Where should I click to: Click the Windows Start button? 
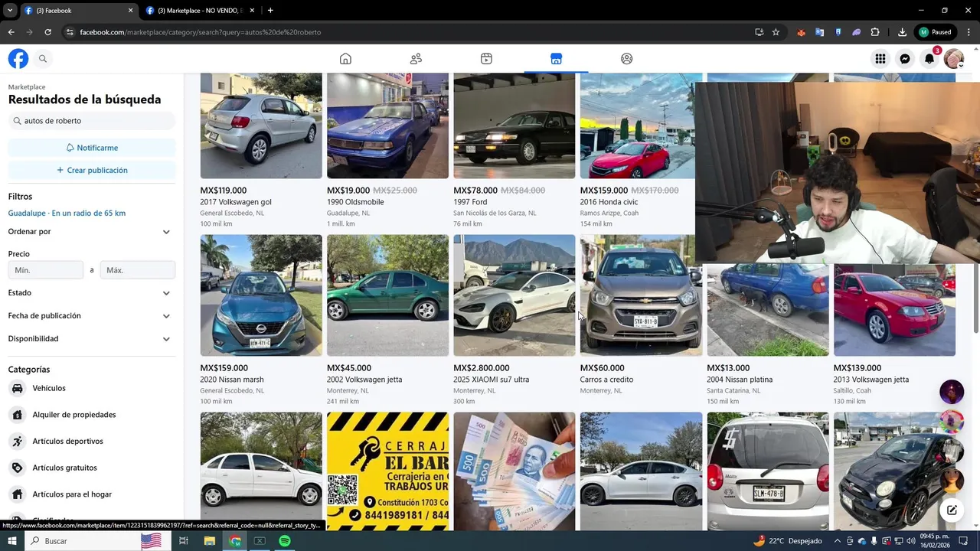pyautogui.click(x=12, y=541)
